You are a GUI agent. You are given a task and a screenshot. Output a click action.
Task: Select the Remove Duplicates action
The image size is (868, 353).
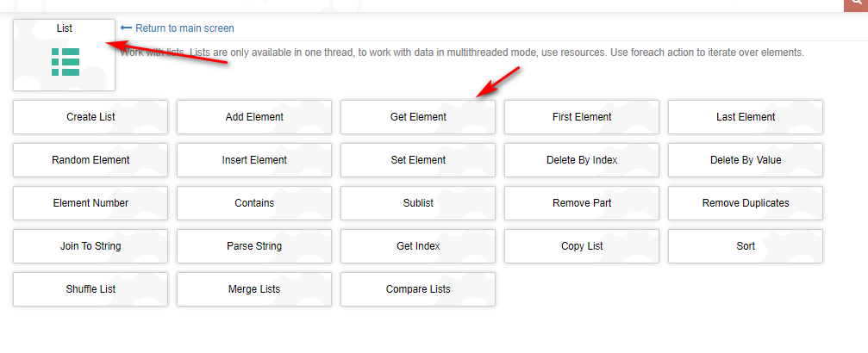746,203
